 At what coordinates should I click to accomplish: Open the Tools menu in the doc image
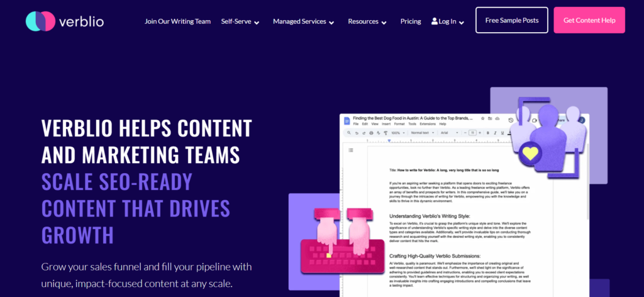tap(413, 124)
